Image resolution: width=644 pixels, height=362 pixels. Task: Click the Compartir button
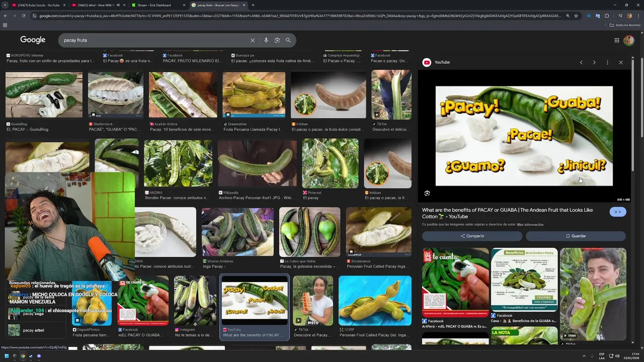point(472,236)
